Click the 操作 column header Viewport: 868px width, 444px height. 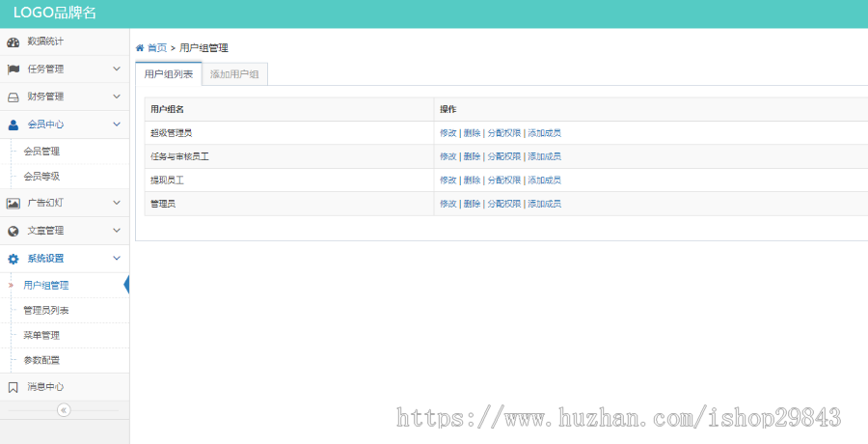(x=651, y=109)
